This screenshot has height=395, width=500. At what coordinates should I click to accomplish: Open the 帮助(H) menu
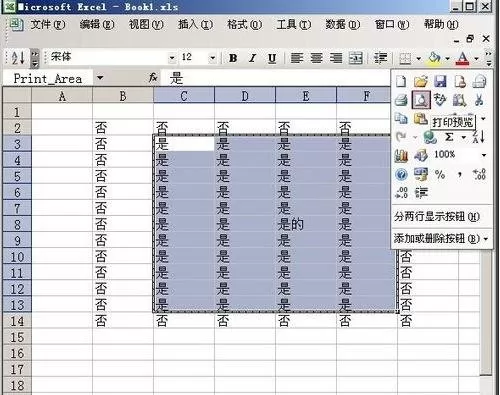(x=441, y=24)
